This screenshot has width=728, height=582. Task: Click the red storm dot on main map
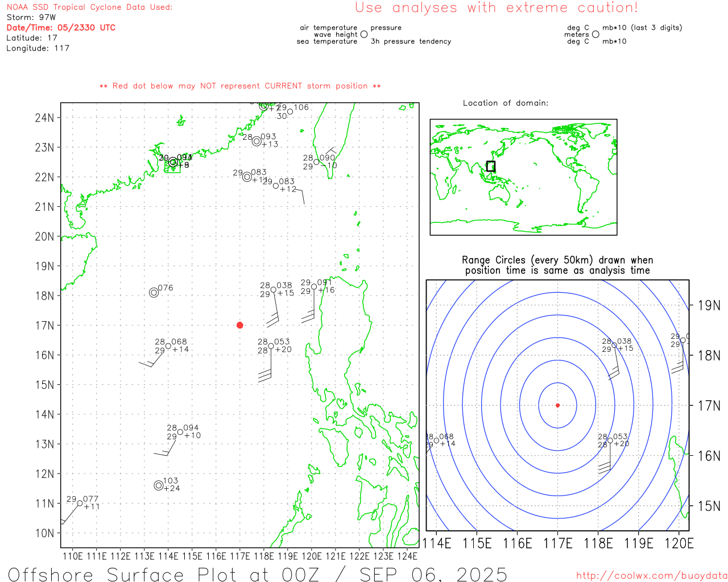(x=239, y=325)
